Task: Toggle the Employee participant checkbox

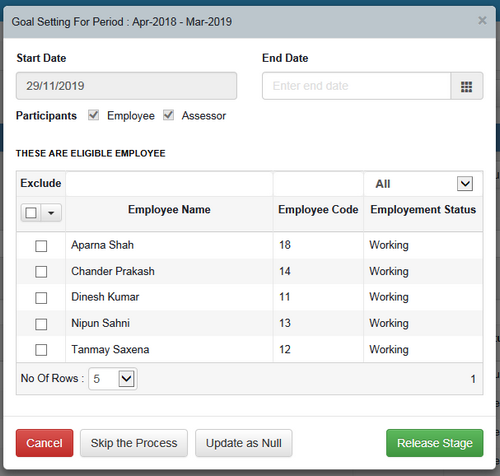Action: click(93, 115)
